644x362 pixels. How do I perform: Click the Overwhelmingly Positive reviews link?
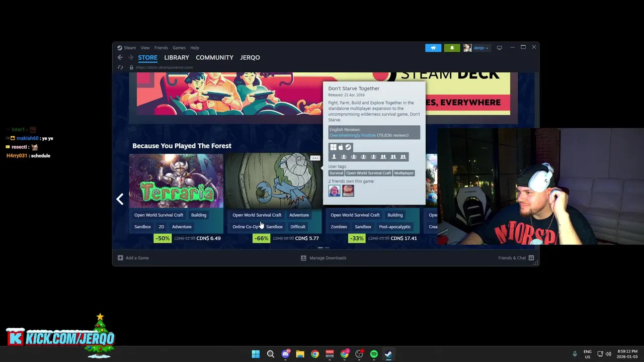point(352,135)
